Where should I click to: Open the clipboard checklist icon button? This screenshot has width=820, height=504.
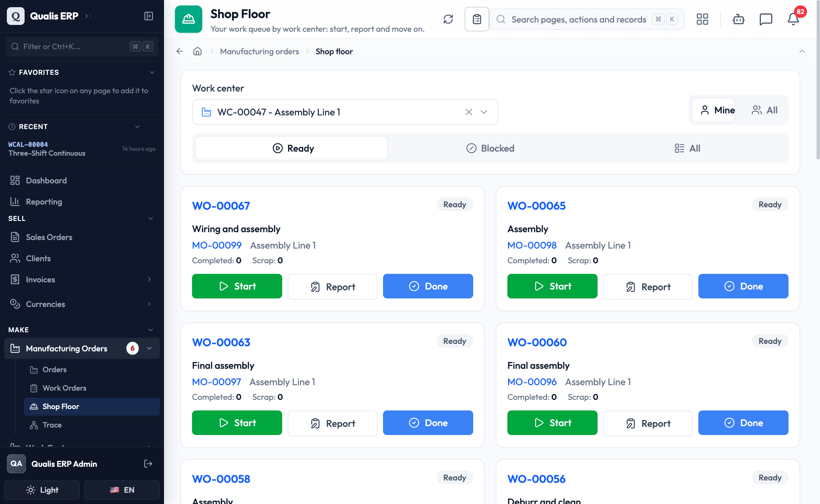pos(477,19)
